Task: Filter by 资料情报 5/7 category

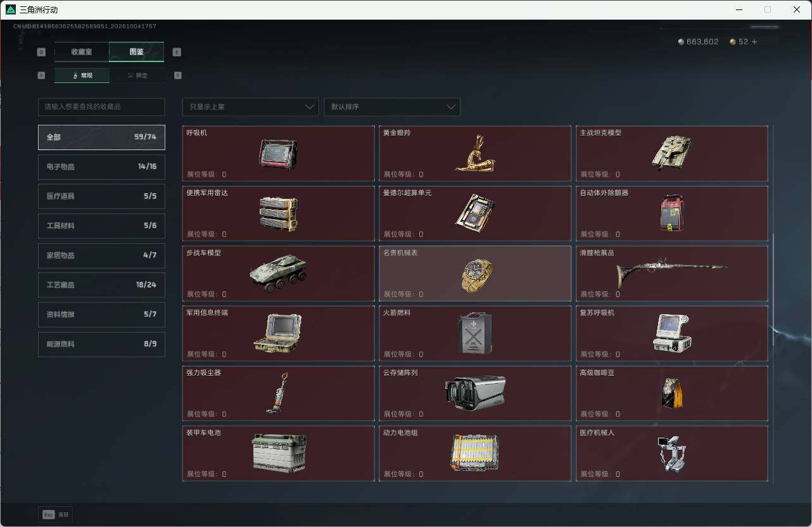Action: [101, 315]
